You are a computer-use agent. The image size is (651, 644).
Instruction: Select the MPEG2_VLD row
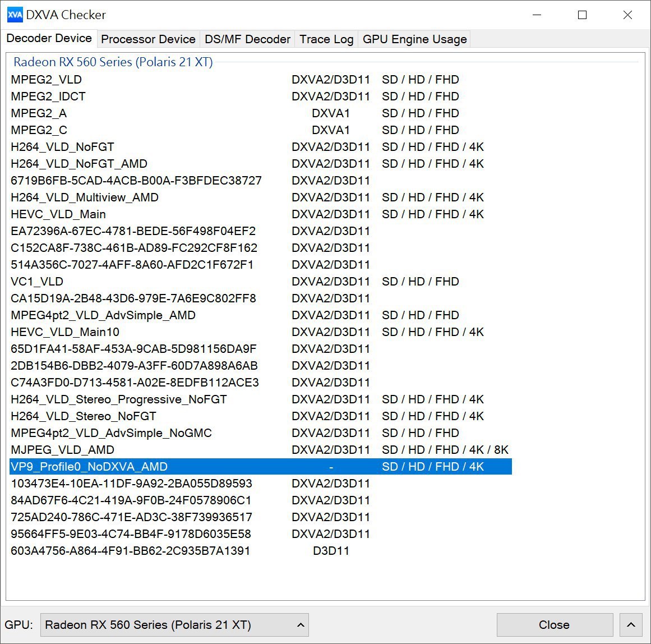(x=261, y=79)
